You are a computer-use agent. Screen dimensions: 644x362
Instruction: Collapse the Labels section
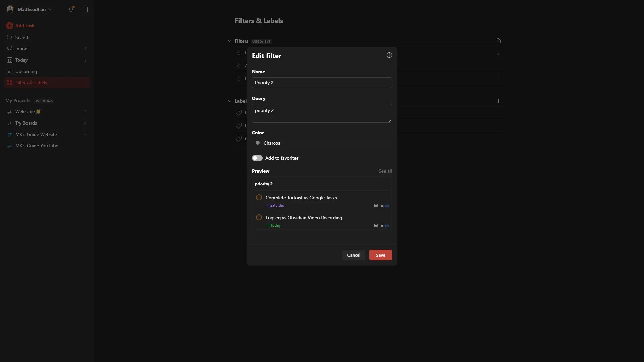230,101
